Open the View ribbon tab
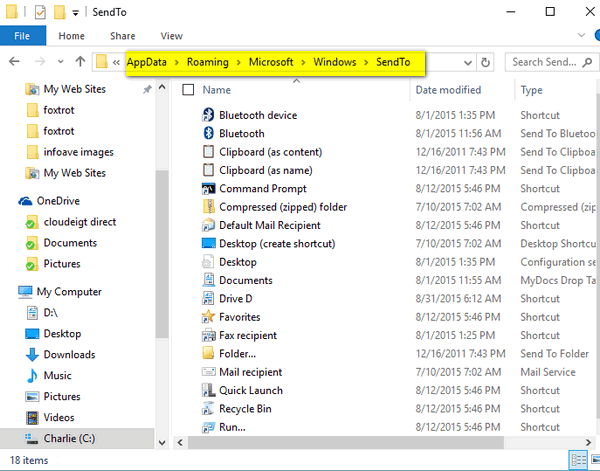 [x=171, y=36]
